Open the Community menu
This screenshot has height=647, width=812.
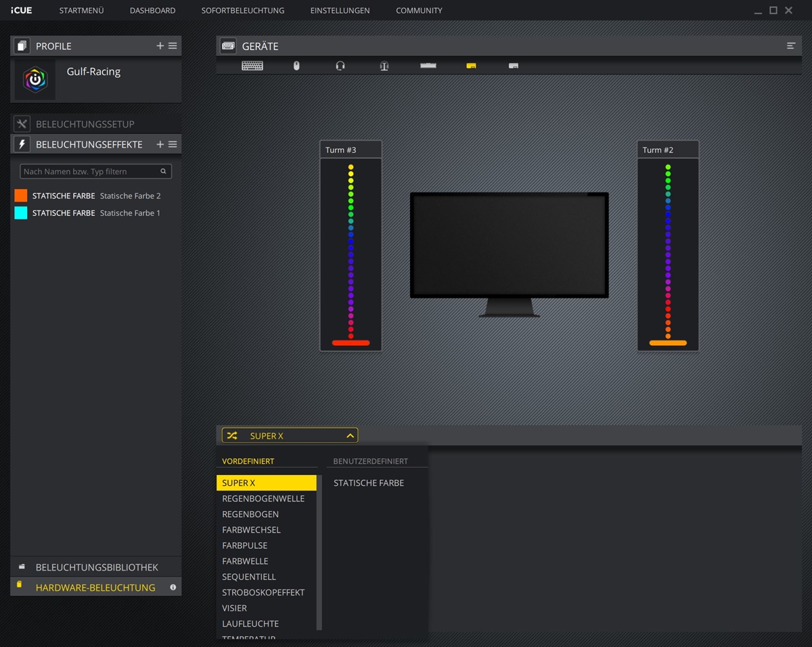click(x=419, y=10)
